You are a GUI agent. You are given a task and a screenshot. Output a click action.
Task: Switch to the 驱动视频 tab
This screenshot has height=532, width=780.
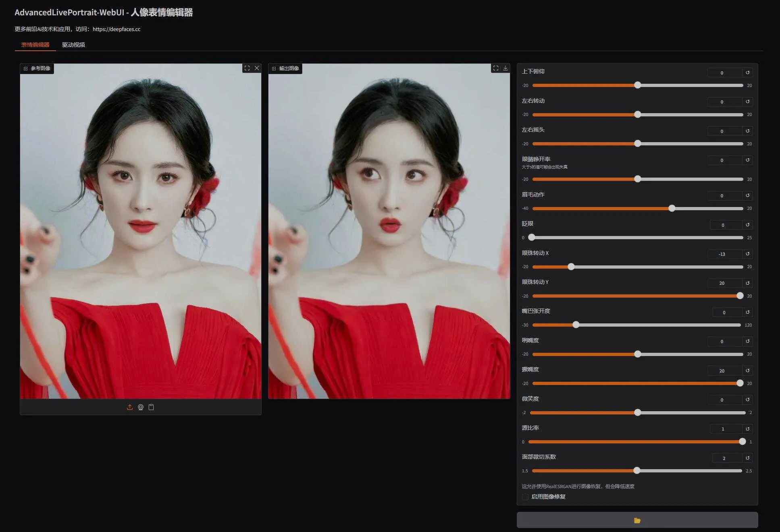pyautogui.click(x=73, y=45)
